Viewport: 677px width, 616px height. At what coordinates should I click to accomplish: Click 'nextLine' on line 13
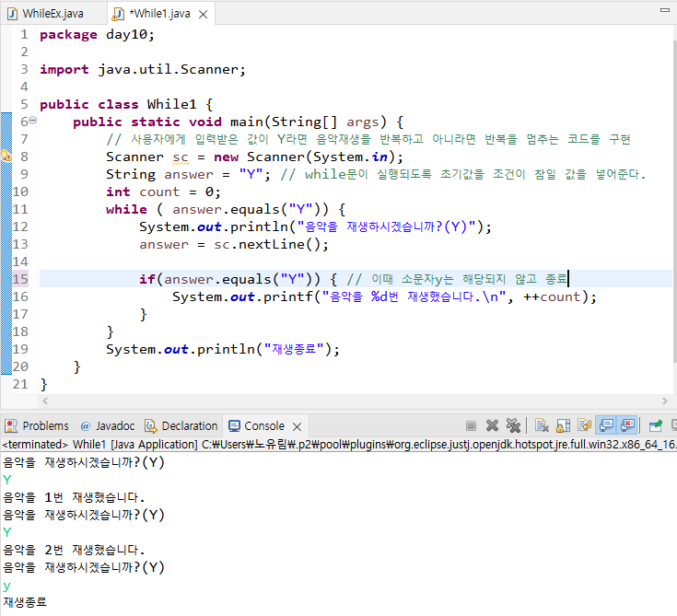coord(272,244)
